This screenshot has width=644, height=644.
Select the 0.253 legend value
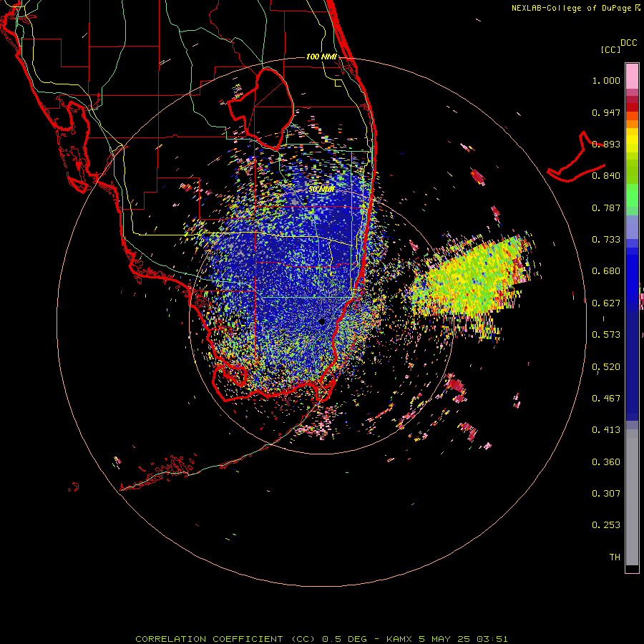click(606, 525)
